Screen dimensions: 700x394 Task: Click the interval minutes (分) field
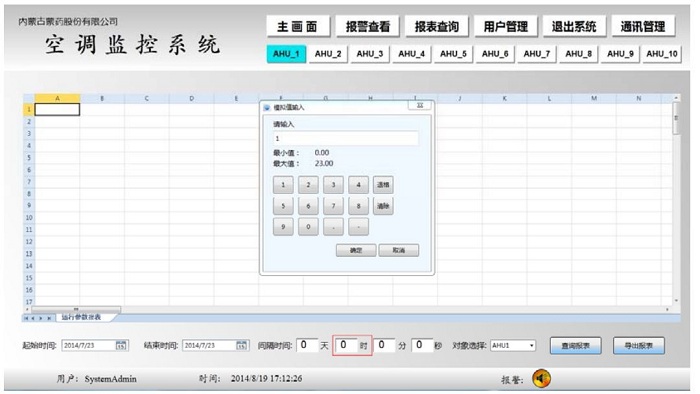click(x=384, y=345)
